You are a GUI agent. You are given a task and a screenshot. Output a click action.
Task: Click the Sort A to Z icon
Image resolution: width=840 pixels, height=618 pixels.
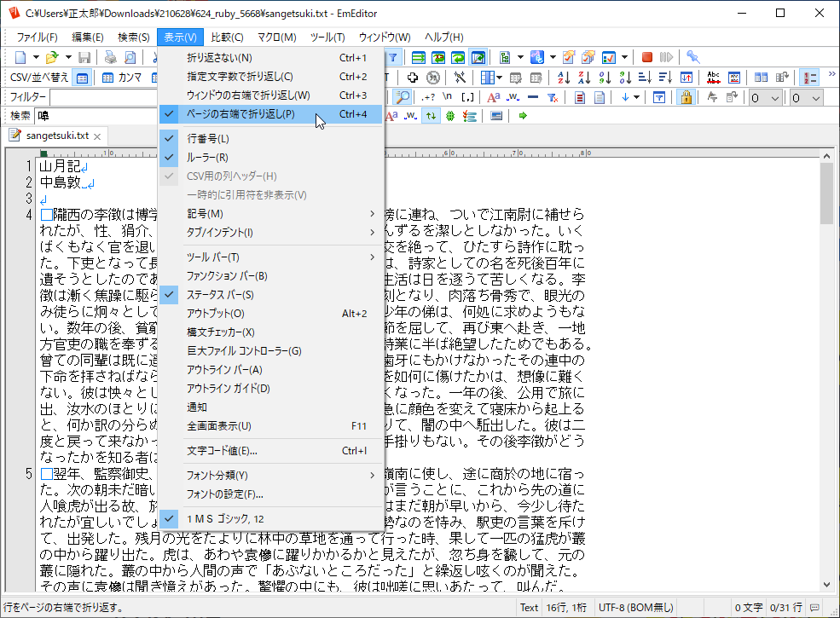tap(564, 78)
